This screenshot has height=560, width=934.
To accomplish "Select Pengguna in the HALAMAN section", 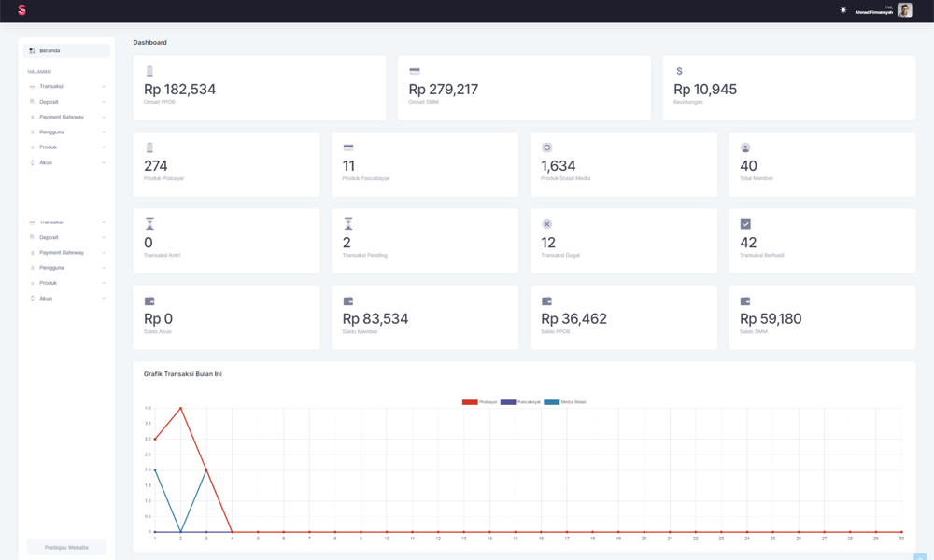I will 51,133.
